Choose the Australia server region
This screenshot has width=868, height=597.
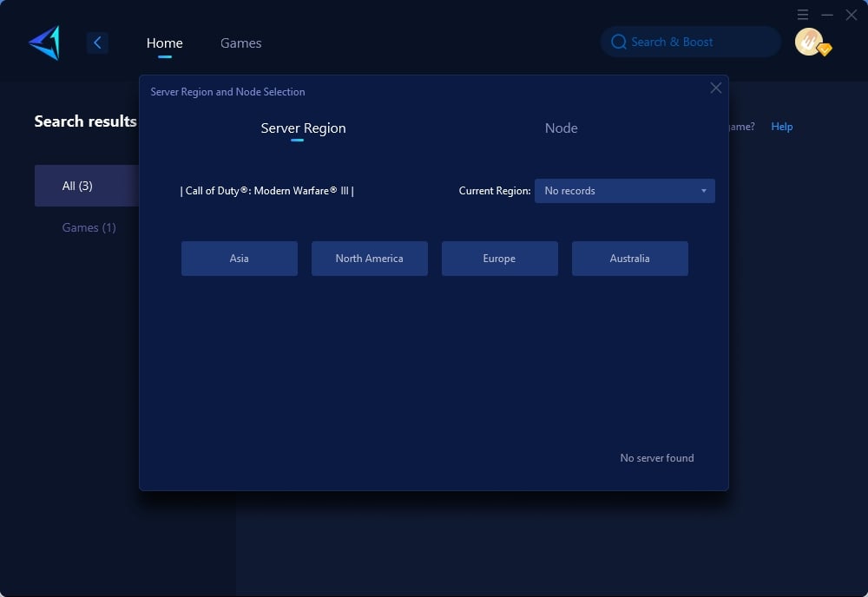click(630, 259)
